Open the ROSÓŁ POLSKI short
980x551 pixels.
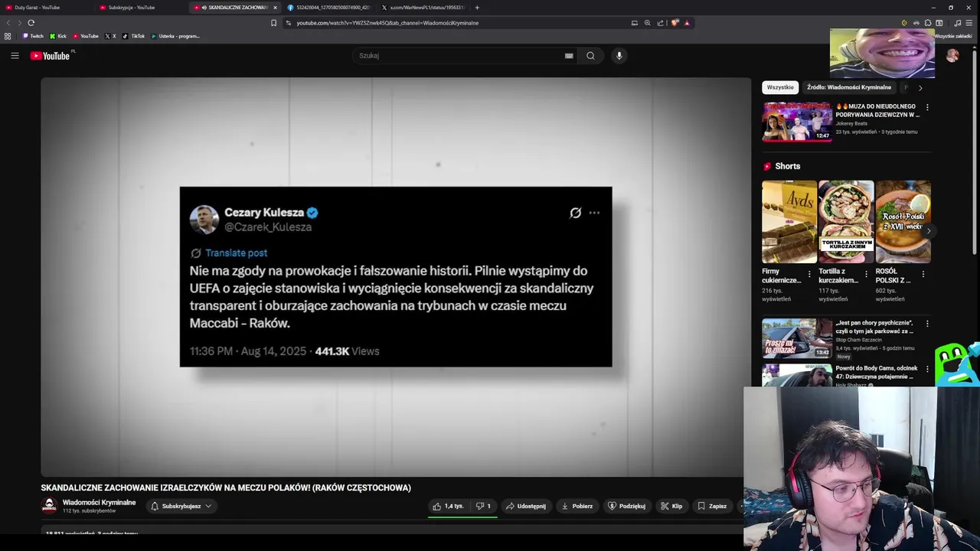coord(903,222)
